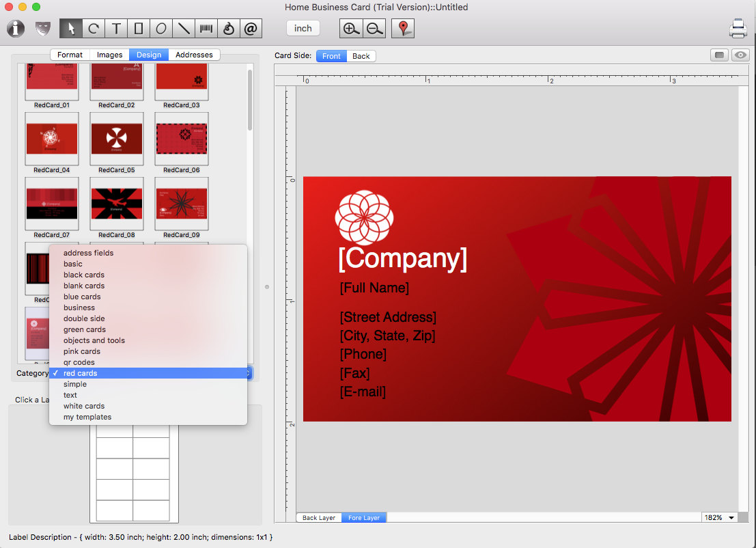The height and width of the screenshot is (548, 756).
Task: Click the info button in toolbar
Action: coord(16,29)
